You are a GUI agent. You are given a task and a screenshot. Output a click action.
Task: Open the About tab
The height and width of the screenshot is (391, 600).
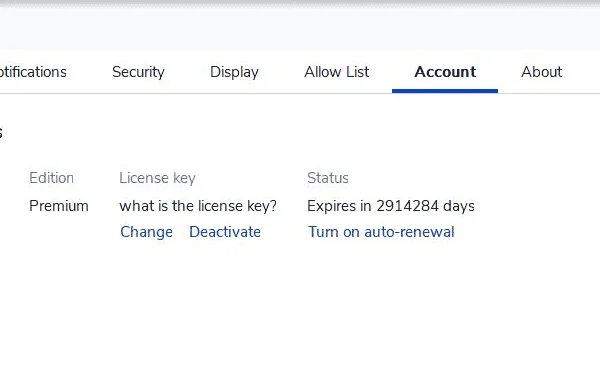[541, 72]
